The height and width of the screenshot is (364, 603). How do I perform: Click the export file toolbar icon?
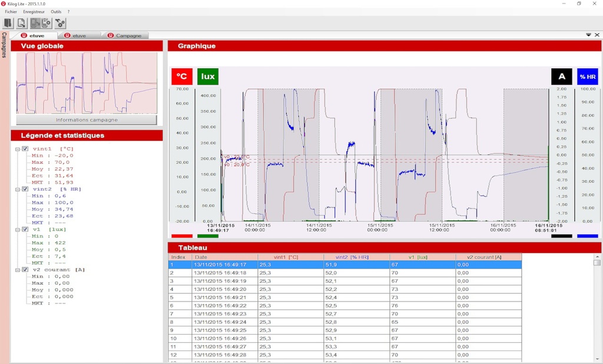pos(22,23)
